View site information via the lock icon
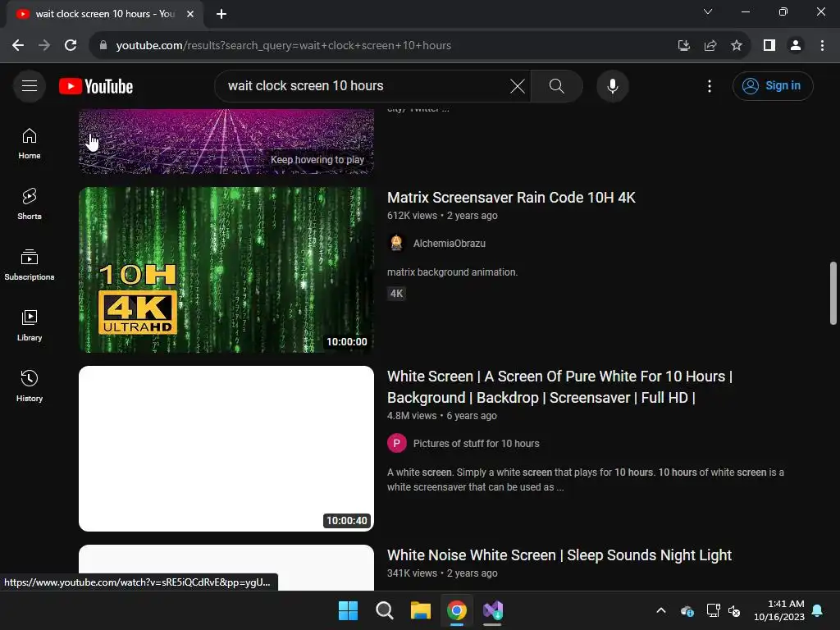Image resolution: width=840 pixels, height=630 pixels. [x=103, y=46]
